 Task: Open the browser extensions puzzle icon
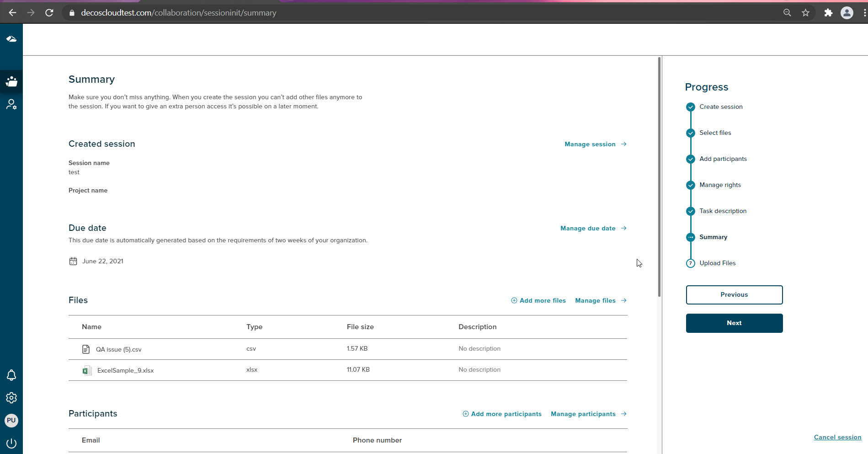828,13
